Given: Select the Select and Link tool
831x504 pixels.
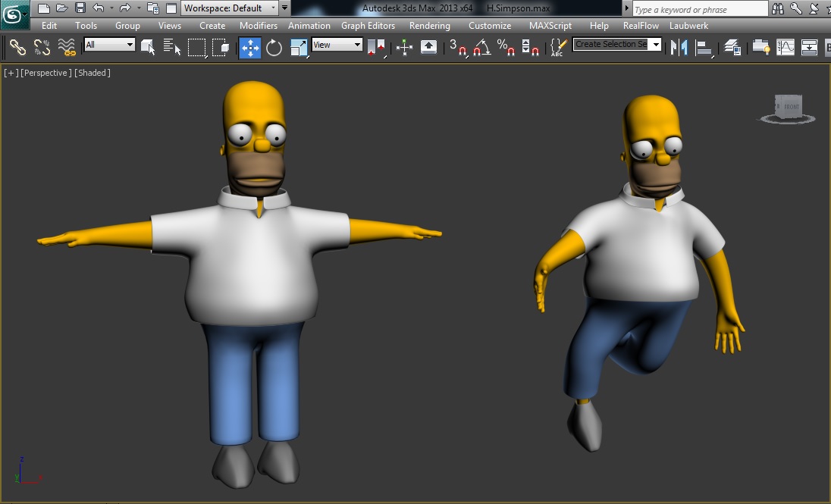Looking at the screenshot, I should pyautogui.click(x=17, y=47).
